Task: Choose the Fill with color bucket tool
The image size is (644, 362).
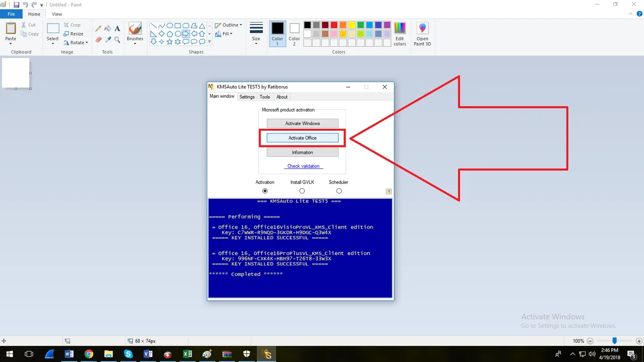Action: [x=108, y=29]
